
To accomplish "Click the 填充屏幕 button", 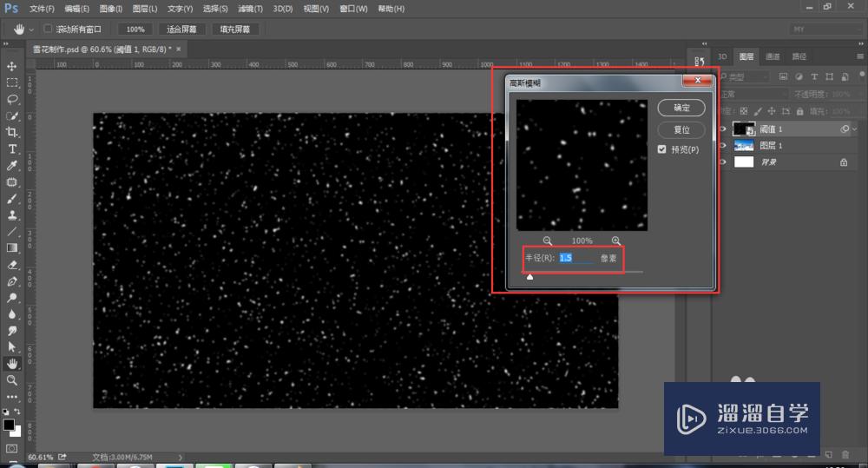I will tap(234, 30).
